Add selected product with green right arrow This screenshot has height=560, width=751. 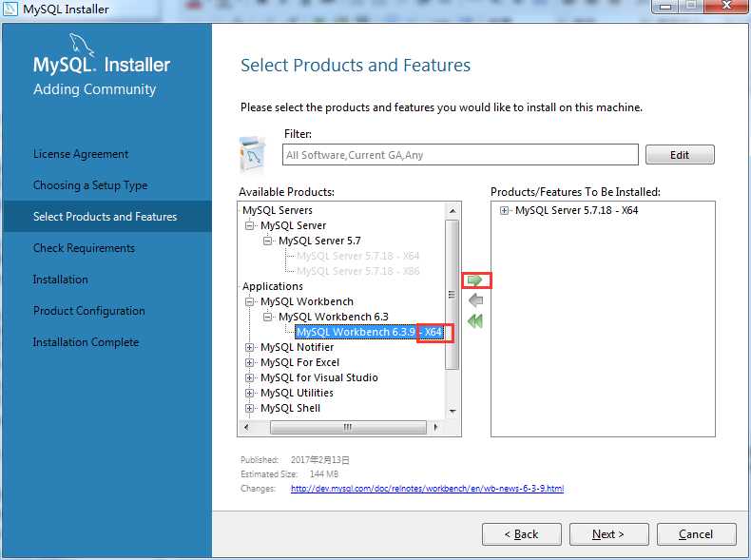pos(475,280)
